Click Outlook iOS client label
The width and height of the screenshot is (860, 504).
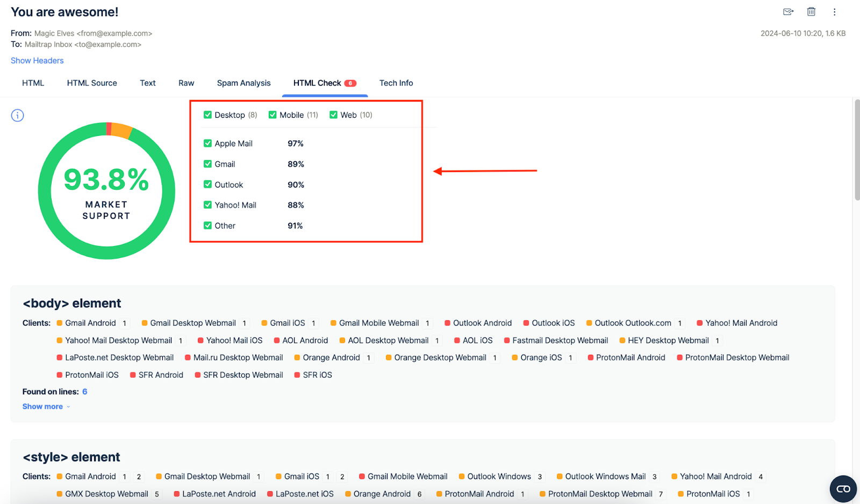553,323
